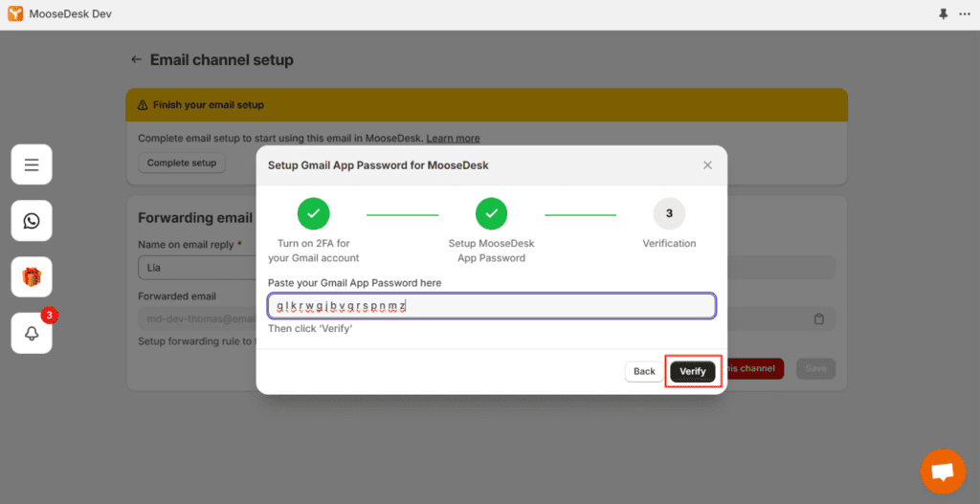The image size is (980, 504).
Task: Click step 2 green checkmark circle
Action: click(491, 213)
